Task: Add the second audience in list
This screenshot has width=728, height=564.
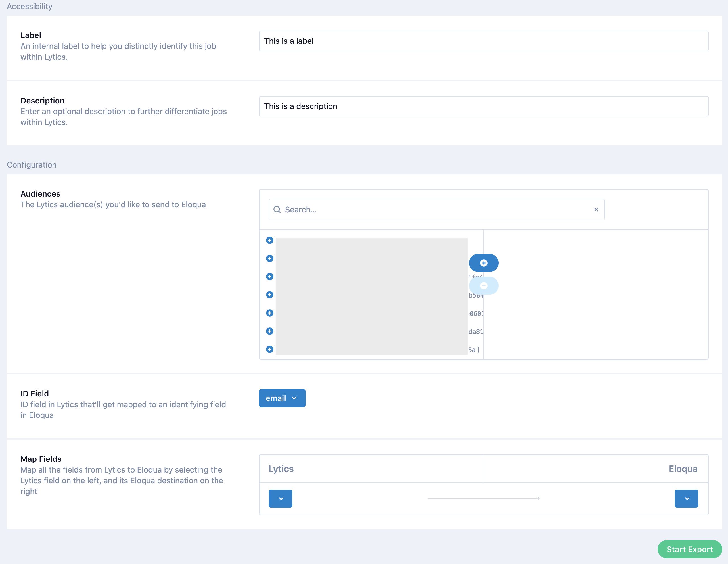Action: tap(270, 258)
